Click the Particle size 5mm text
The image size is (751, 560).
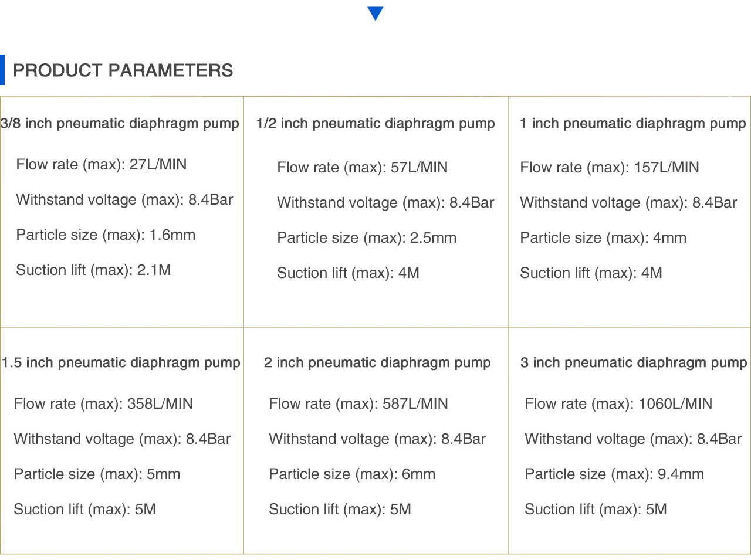click(x=97, y=474)
